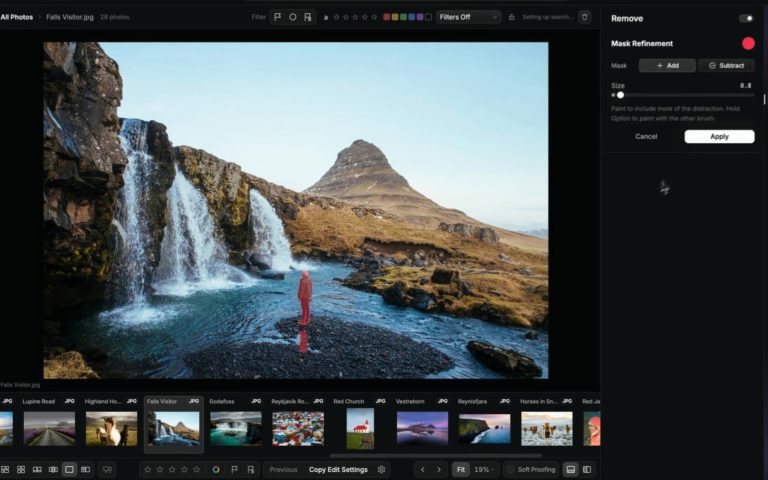This screenshot has width=768, height=480.
Task: Filter by rejected photos flag icon
Action: point(308,17)
